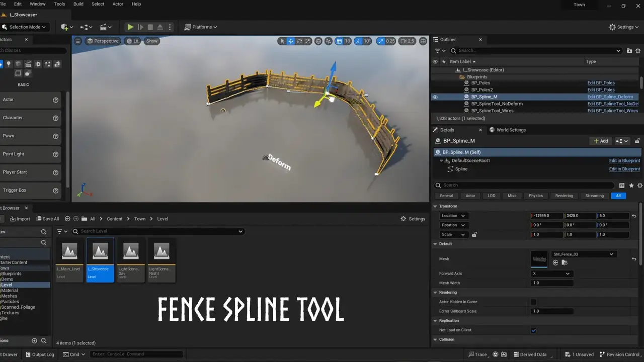
Task: Click the viewport hamburger menu icon
Action: coord(78,41)
